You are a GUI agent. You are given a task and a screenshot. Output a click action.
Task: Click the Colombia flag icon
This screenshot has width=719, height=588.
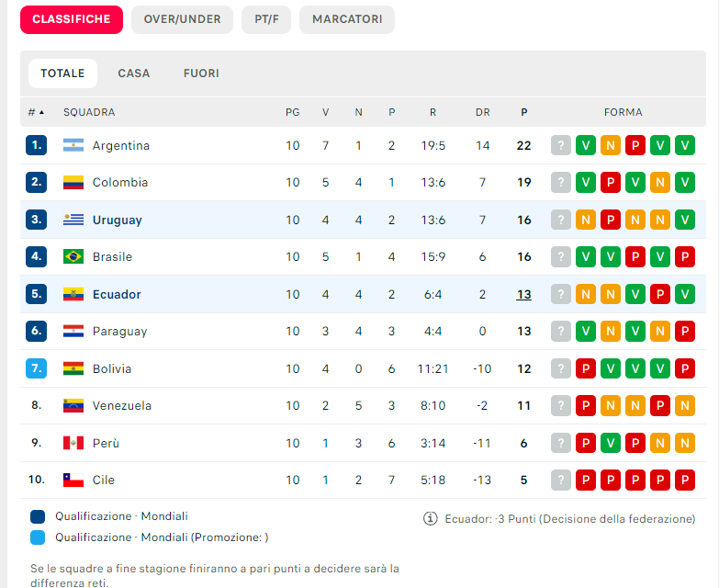[73, 183]
